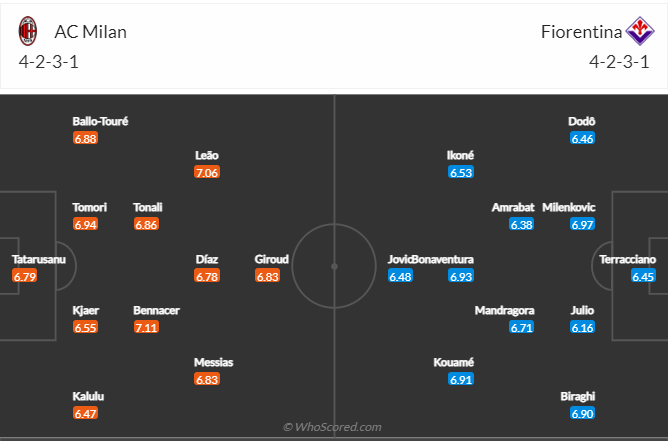Screen dimensions: 671x441
Task: Click Milenkovic's 6.97 rating badge
Action: (582, 224)
